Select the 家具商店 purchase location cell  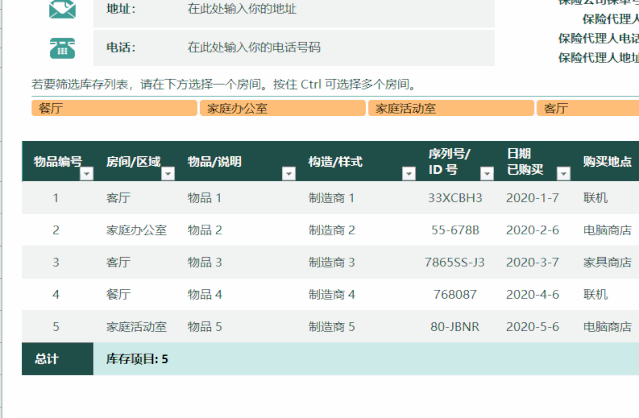(x=607, y=262)
